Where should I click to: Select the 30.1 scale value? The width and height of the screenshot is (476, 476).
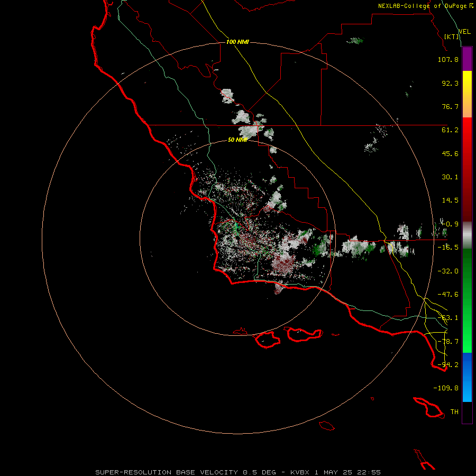coord(450,177)
